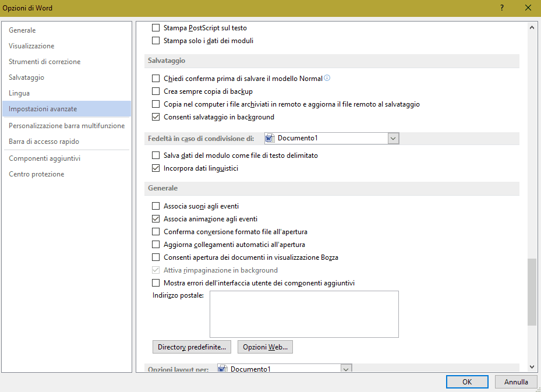
Task: Click the 'Directory predefinite...' button
Action: pyautogui.click(x=192, y=347)
